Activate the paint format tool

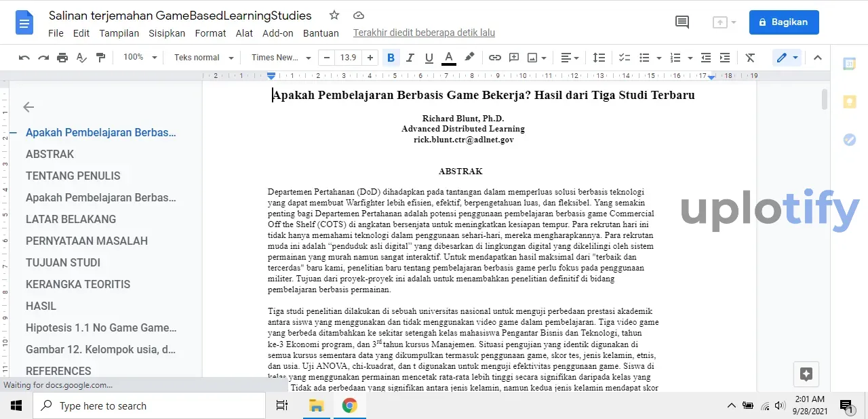pos(100,58)
